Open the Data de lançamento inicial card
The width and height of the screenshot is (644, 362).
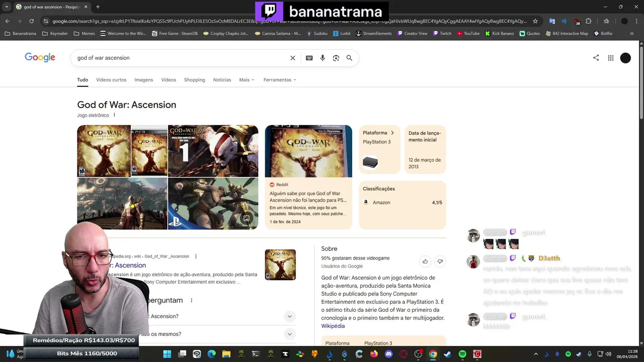425,149
